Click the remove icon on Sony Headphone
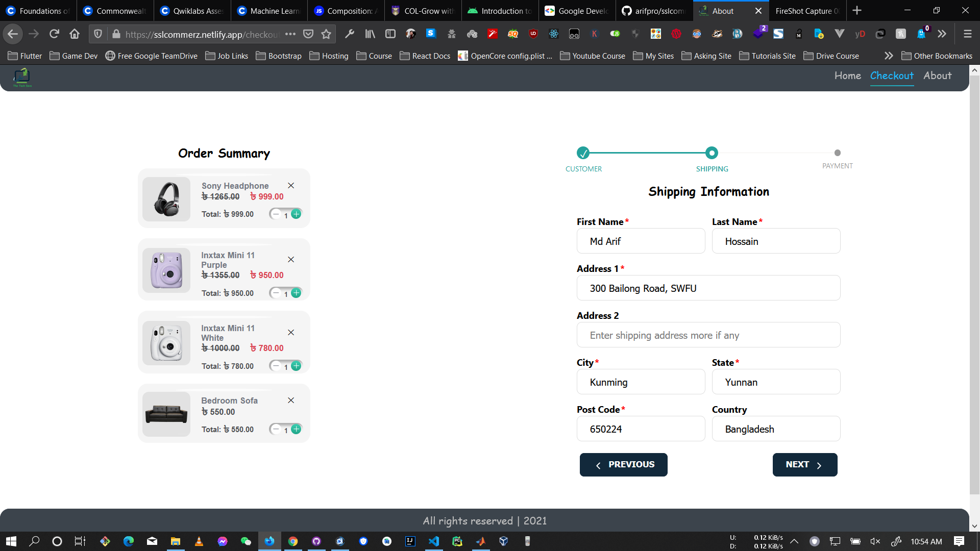 291,186
